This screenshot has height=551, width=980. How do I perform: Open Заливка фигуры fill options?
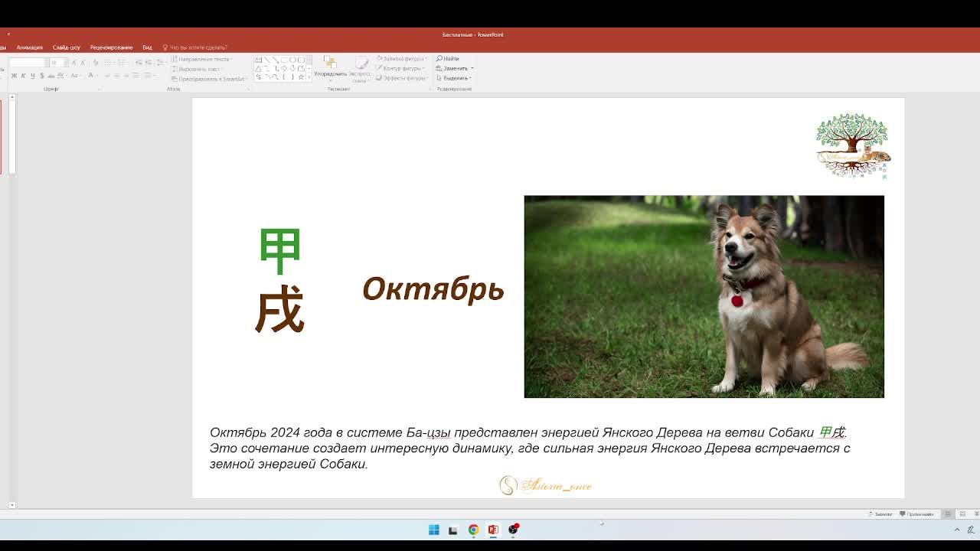tap(402, 59)
